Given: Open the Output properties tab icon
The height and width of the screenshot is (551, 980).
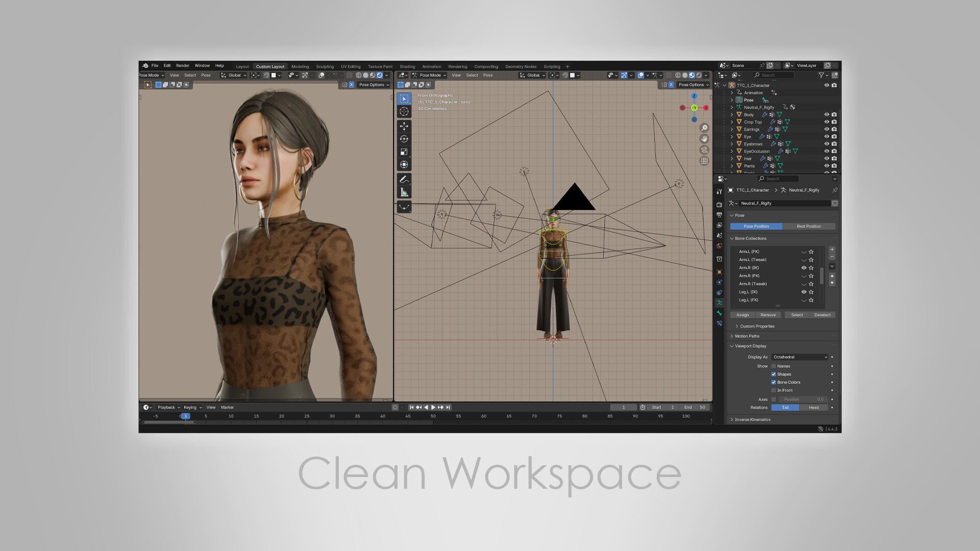Looking at the screenshot, I should [719, 215].
